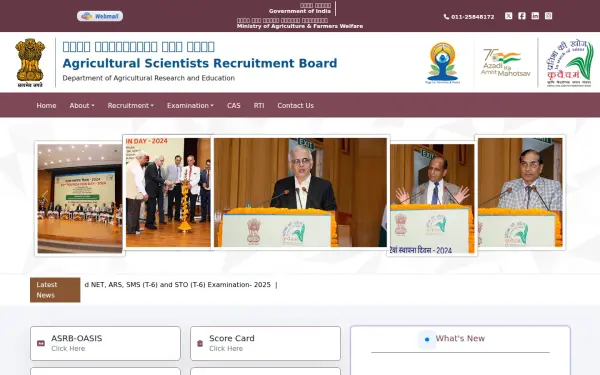This screenshot has width=600, height=375.
Task: Click the Yoga day logo
Action: pos(442,63)
